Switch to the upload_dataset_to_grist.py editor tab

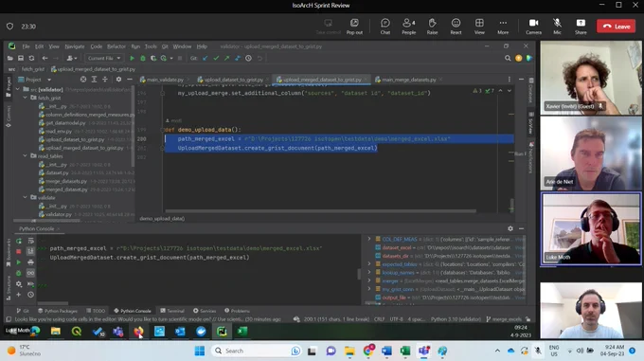point(233,80)
